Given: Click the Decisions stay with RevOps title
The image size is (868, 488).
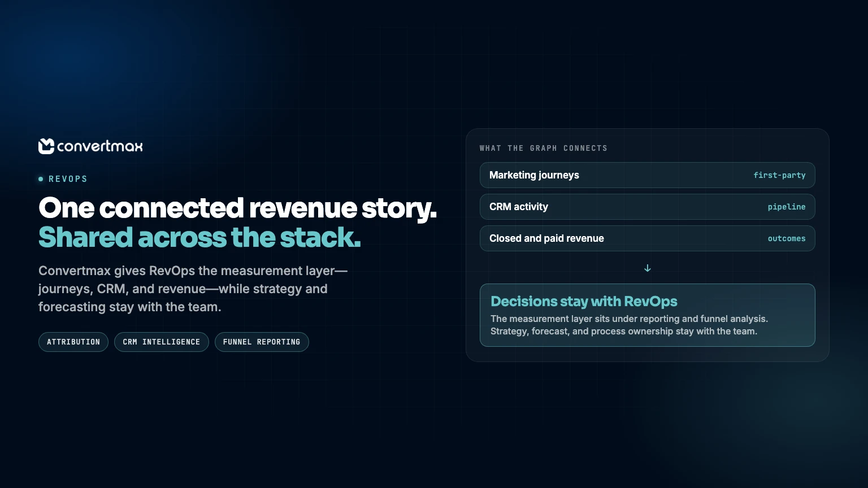Looking at the screenshot, I should click(x=584, y=301).
